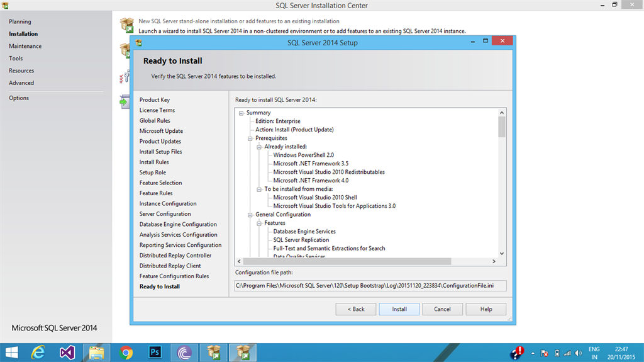Select SQL Server Replication tree row
Image resolution: width=644 pixels, height=362 pixels.
pos(301,240)
